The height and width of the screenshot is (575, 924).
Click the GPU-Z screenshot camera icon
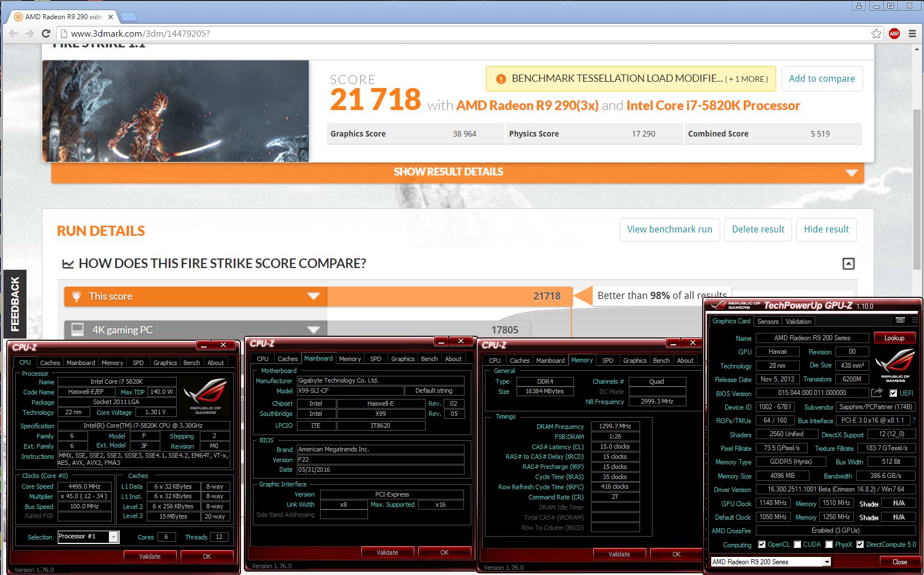[x=900, y=321]
